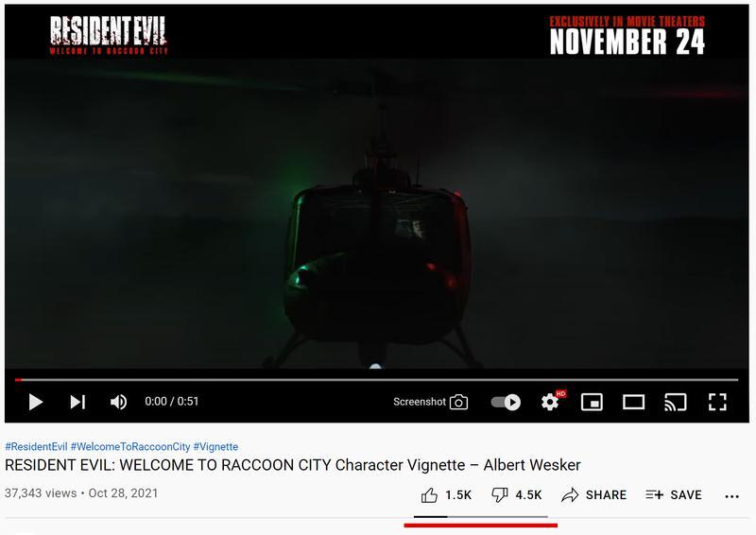Like the video with thumbs up
The height and width of the screenshot is (535, 756).
(446, 495)
